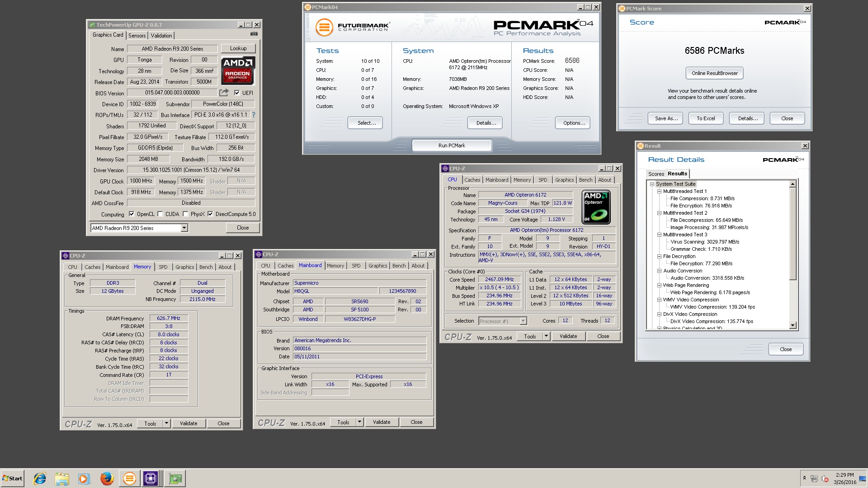Toggle the CUDA checkbox

pos(160,214)
